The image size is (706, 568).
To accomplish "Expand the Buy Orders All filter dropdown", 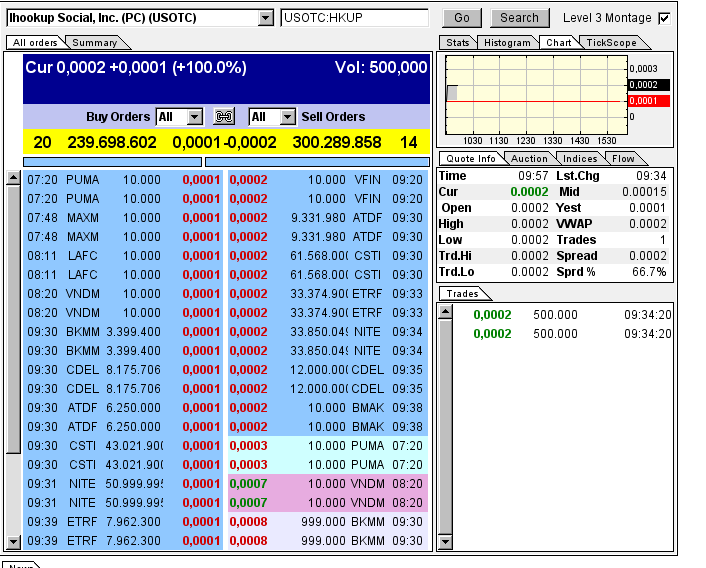I will (x=194, y=117).
